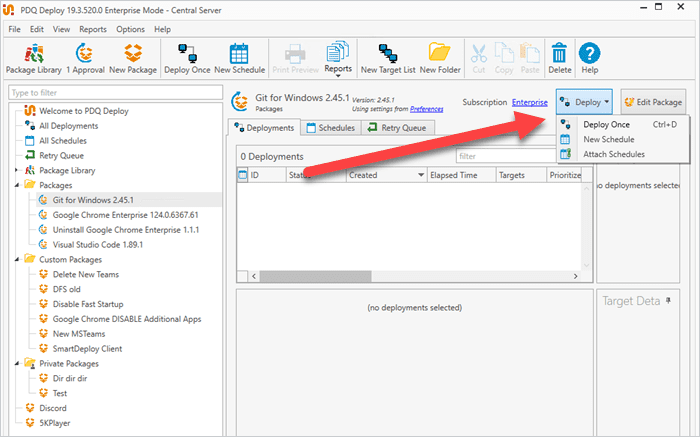This screenshot has height=437, width=700.
Task: Click the deployments horizontal scrollbar thumb
Action: (315, 276)
